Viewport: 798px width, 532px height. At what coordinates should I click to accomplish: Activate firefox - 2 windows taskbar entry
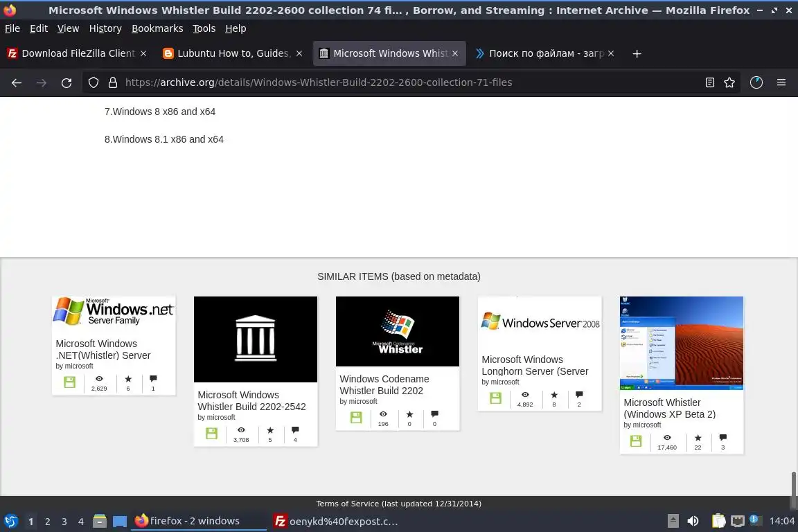point(199,521)
